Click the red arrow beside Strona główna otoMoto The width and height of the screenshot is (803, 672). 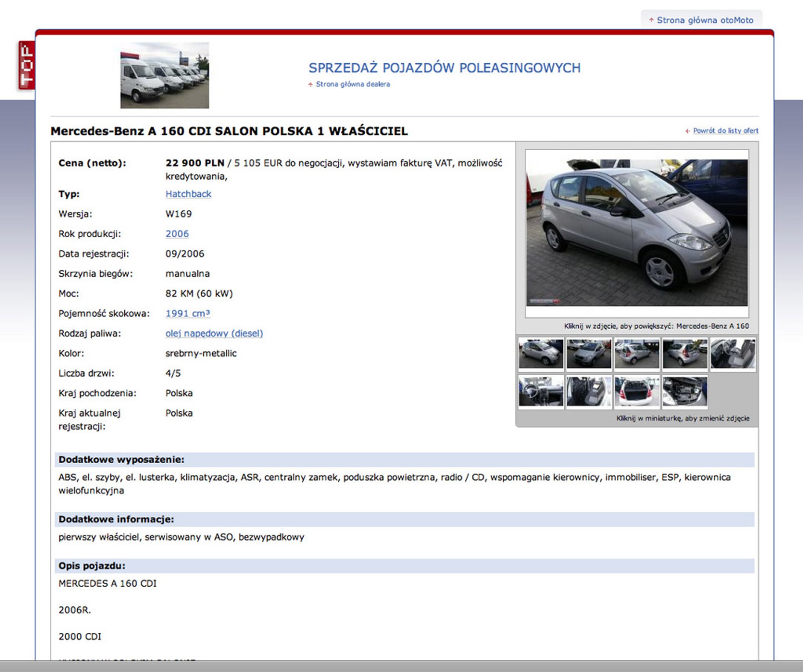pos(652,20)
